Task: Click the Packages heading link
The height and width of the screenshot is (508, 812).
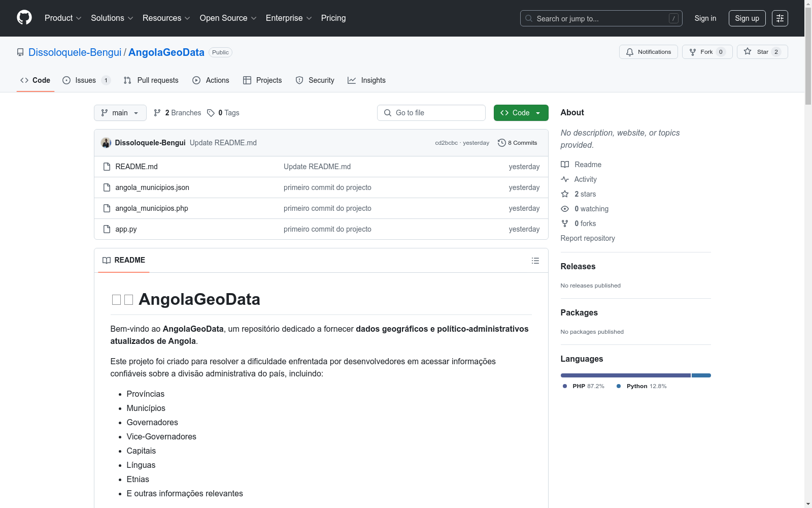Action: 579,312
